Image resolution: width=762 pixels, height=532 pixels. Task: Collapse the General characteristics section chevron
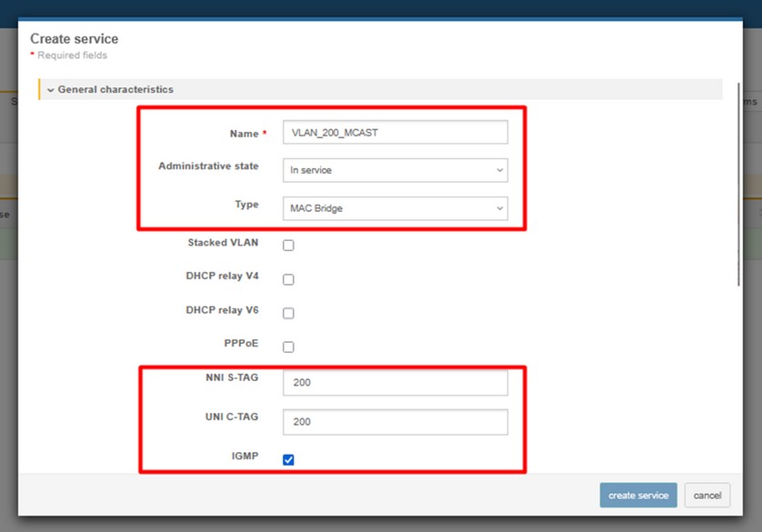pos(51,90)
